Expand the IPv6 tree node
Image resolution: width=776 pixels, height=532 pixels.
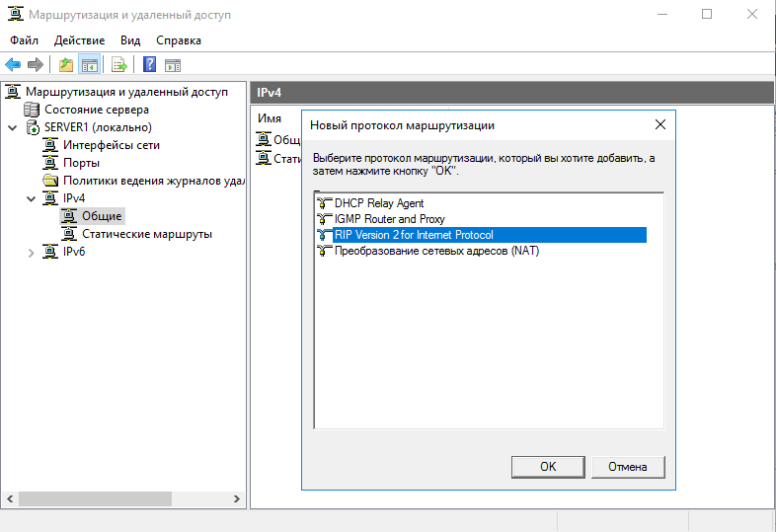click(x=31, y=252)
